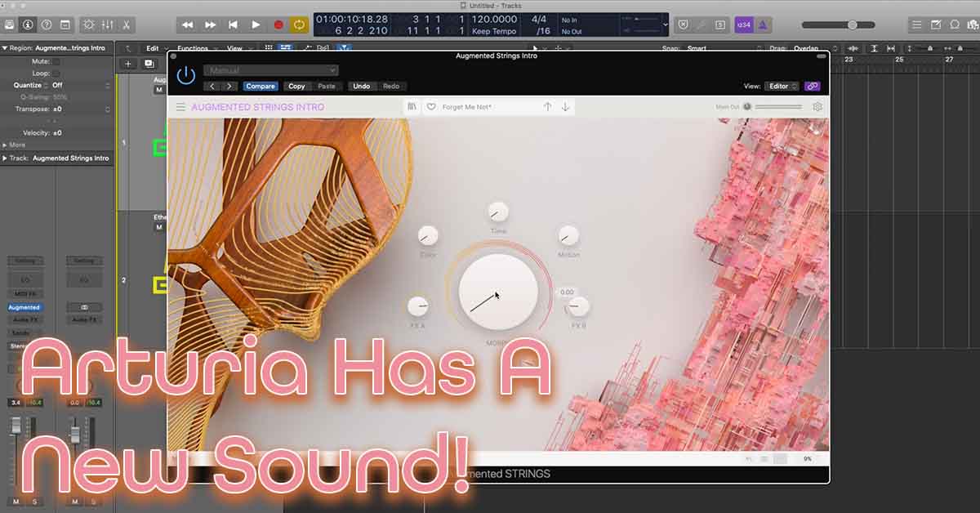Click the Time knob

tap(498, 212)
